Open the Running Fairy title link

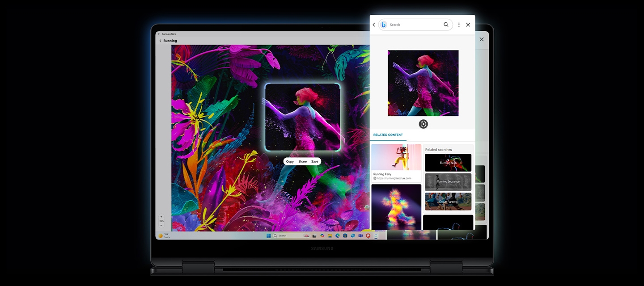coord(382,174)
